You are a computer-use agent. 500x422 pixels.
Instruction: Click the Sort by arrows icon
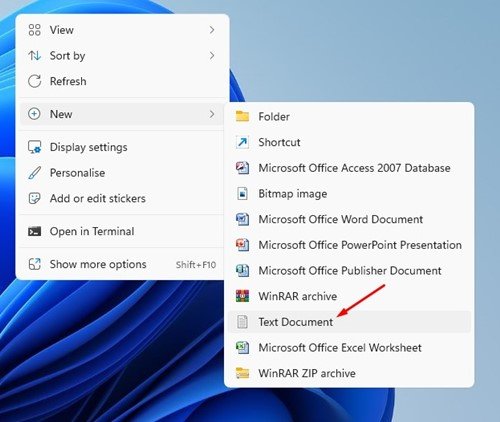point(35,56)
